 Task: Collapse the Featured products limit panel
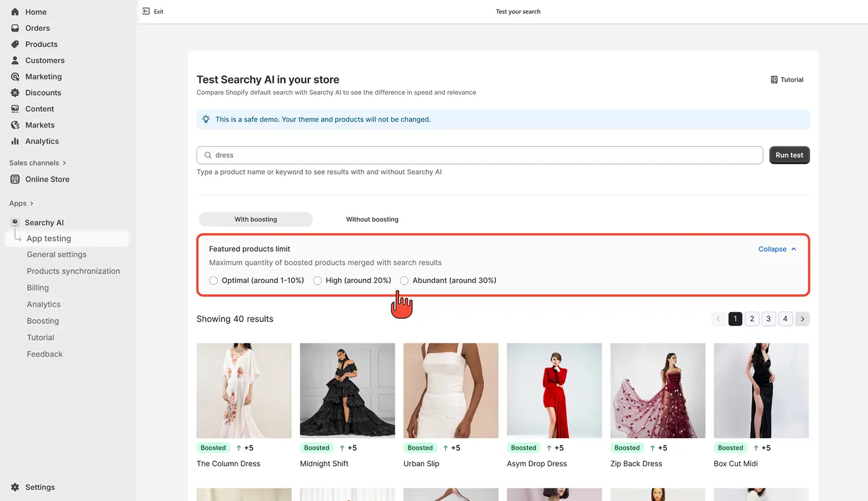777,249
